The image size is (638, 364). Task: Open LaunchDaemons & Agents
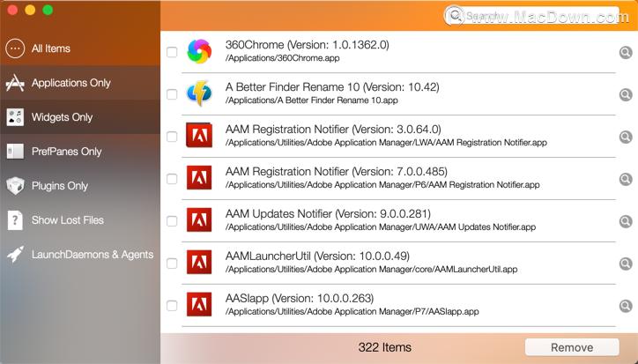(x=80, y=255)
